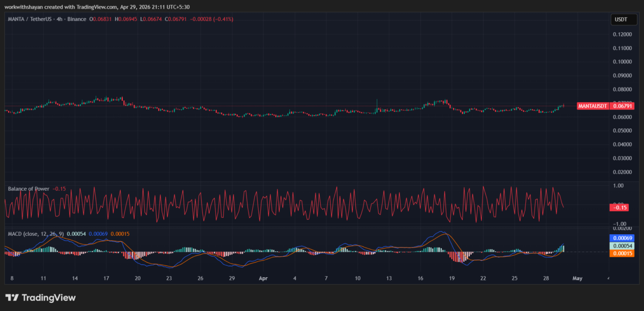Click the tall candle wick near April 12

click(377, 102)
